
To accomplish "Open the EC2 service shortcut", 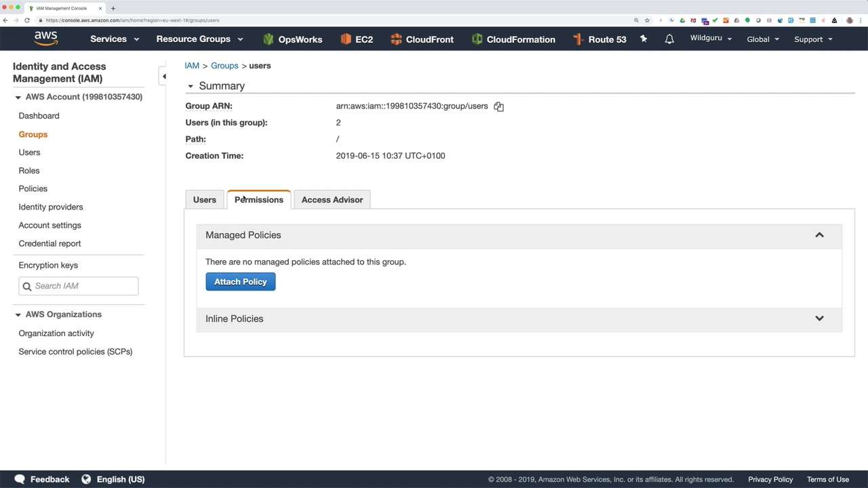I will [x=357, y=39].
